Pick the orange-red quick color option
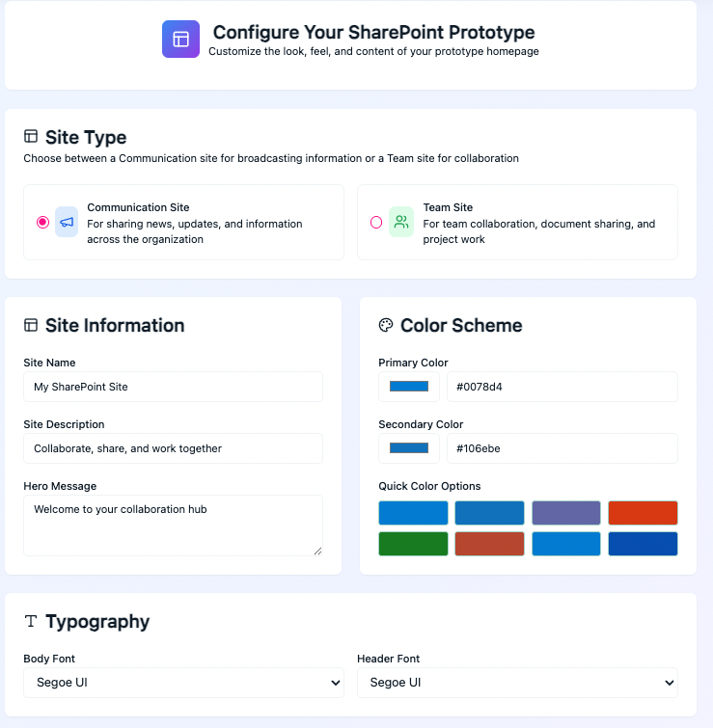 [643, 513]
